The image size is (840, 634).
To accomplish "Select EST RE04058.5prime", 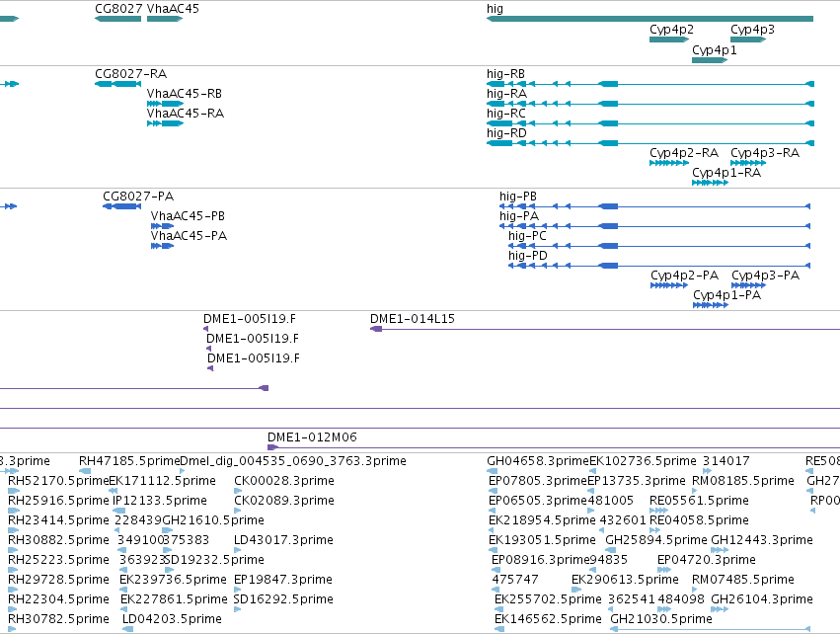I will click(x=699, y=520).
